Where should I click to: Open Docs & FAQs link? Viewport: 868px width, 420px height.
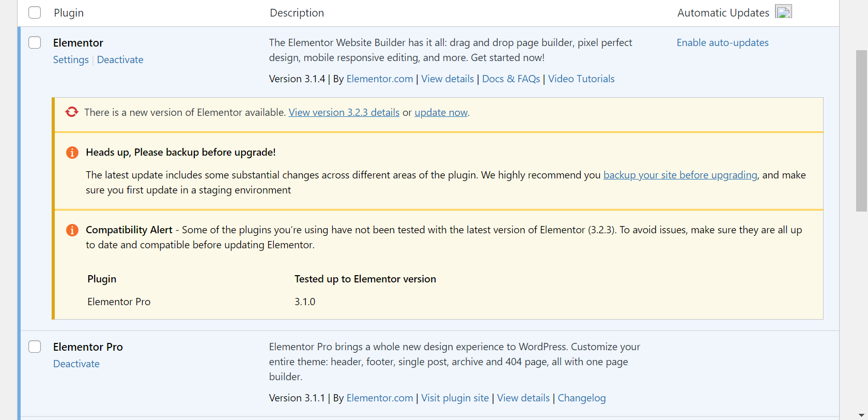click(511, 79)
